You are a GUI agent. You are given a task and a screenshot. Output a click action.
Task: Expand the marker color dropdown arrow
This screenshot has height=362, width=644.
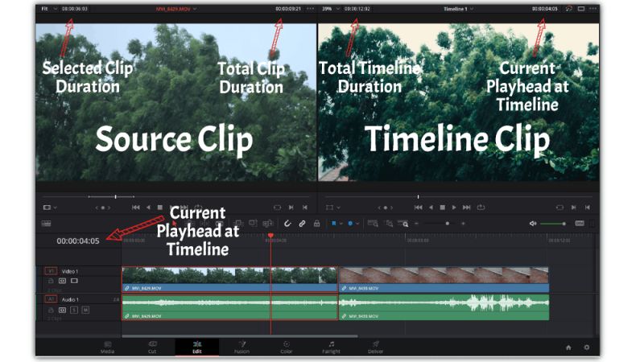click(357, 224)
